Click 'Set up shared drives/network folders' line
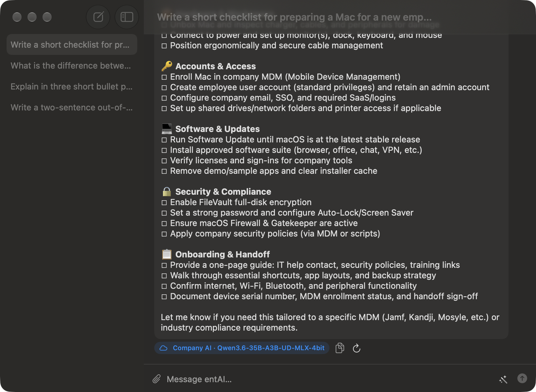The width and height of the screenshot is (536, 392). (301, 108)
